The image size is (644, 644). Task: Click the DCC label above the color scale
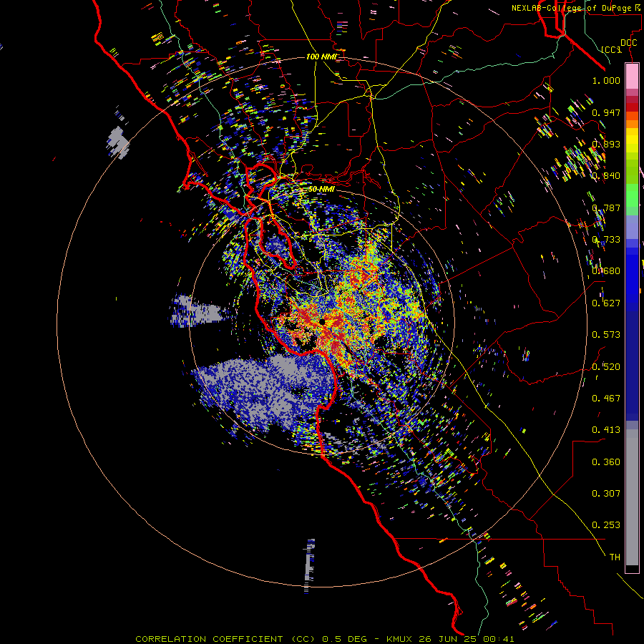pyautogui.click(x=628, y=43)
